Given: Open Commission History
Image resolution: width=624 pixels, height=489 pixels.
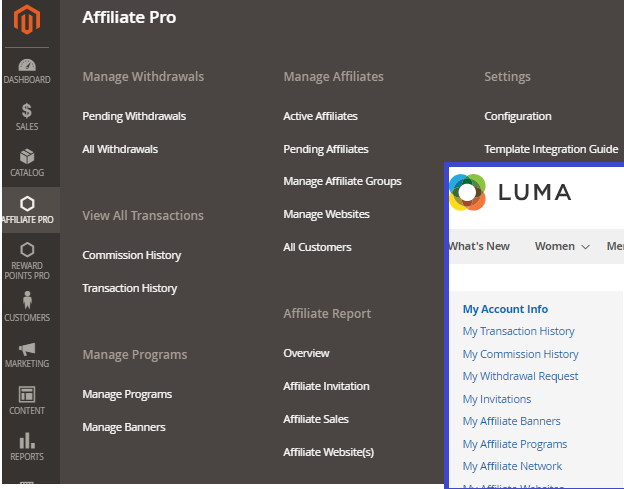Looking at the screenshot, I should (132, 255).
